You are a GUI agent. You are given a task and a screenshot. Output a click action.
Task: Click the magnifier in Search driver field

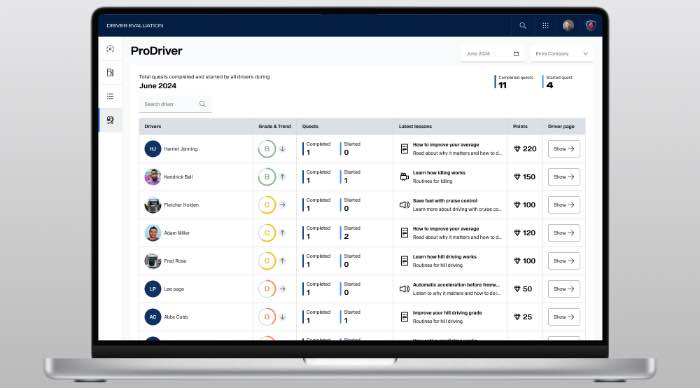[202, 104]
